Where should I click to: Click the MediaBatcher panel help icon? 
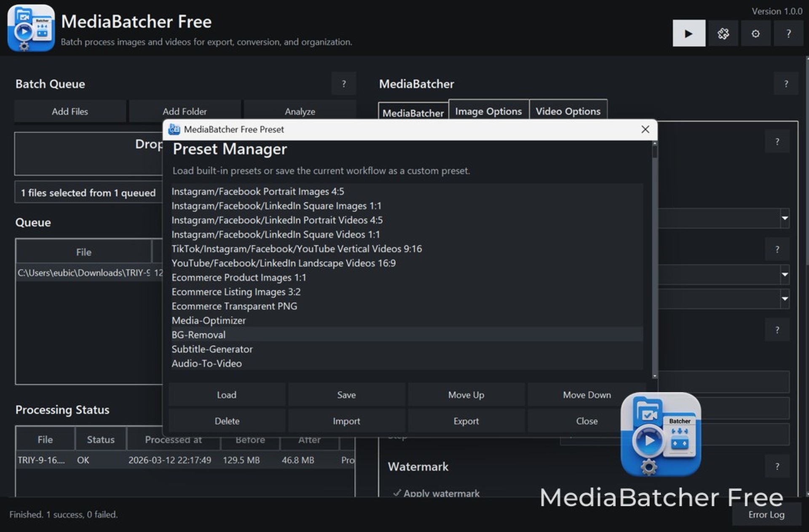tap(786, 84)
